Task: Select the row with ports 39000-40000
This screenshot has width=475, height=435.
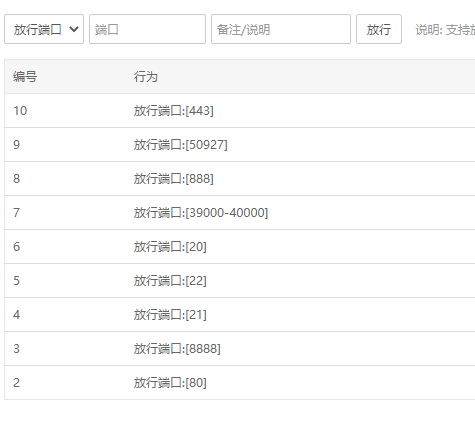Action: click(240, 213)
